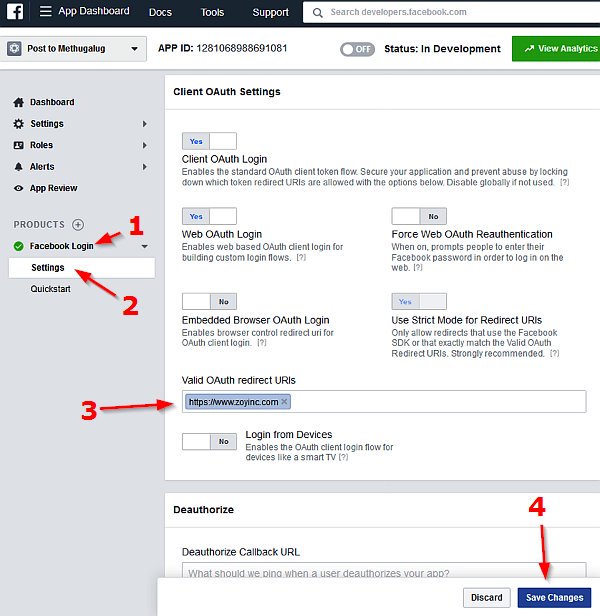Toggle Force Web OAuth Reauthentication switch

click(x=419, y=216)
